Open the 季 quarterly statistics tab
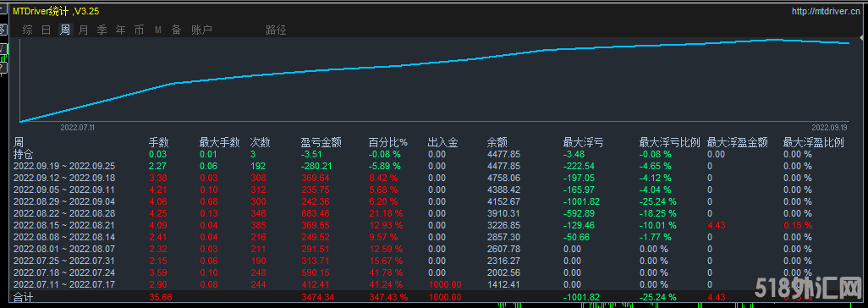 (102, 30)
